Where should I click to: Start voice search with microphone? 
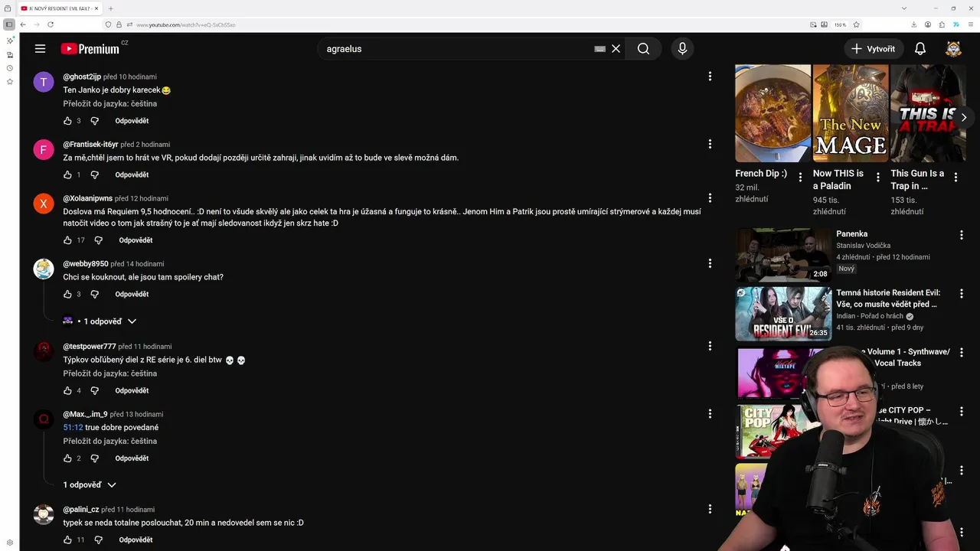coord(682,49)
